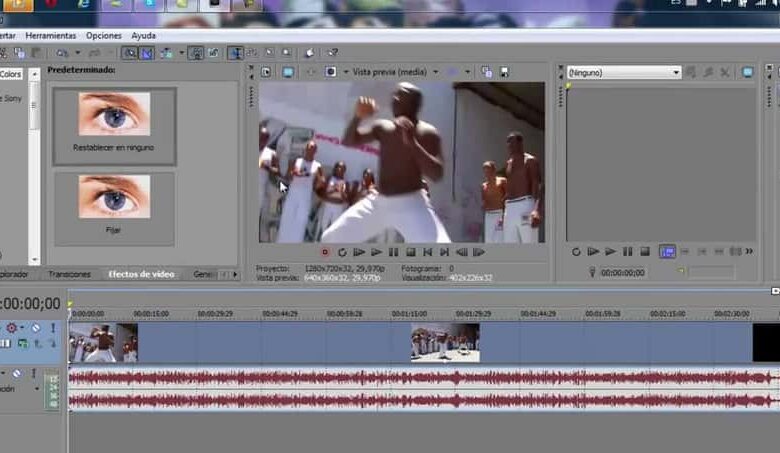The height and width of the screenshot is (453, 780).
Task: Pause playback in the trimmer panel
Action: click(628, 252)
